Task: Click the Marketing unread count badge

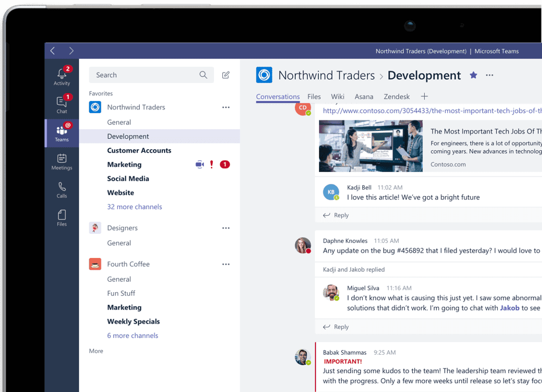Action: pyautogui.click(x=224, y=164)
